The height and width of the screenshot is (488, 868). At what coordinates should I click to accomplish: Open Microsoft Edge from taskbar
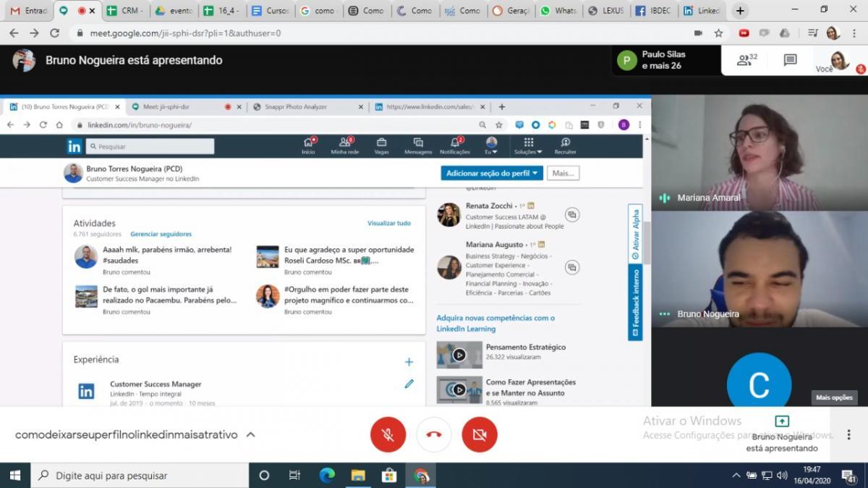coord(327,476)
